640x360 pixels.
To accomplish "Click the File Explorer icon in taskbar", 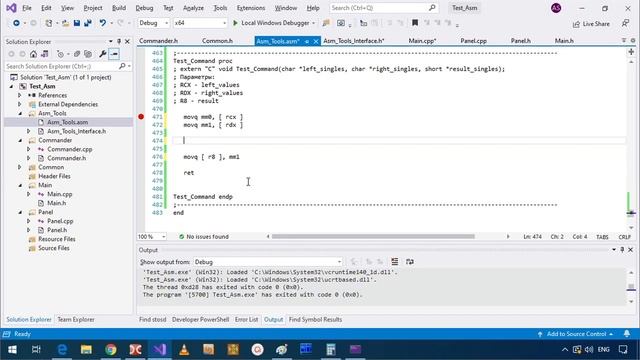I will point(86,349).
